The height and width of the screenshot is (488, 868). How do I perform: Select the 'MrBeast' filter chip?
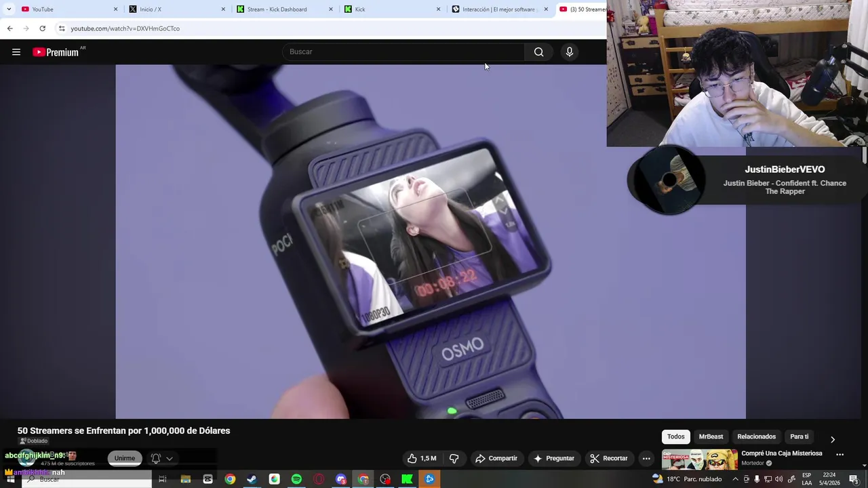click(711, 436)
